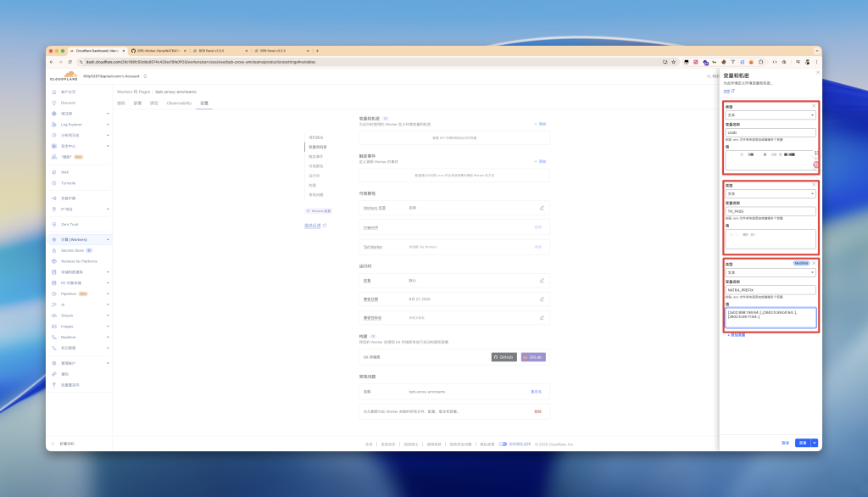
Task: Reload the page with browser refresh icon
Action: tap(70, 62)
